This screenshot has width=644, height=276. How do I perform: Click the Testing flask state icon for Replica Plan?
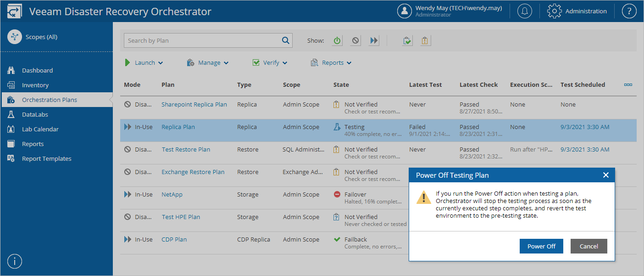[337, 127]
